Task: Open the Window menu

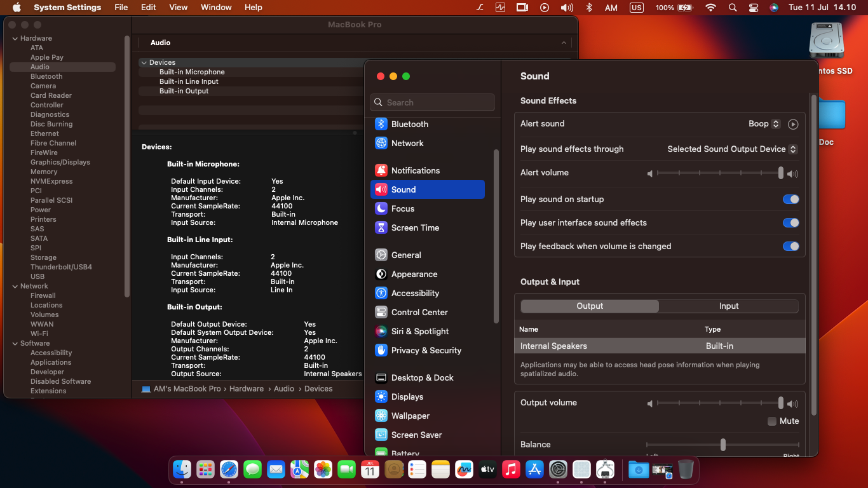Action: click(216, 8)
